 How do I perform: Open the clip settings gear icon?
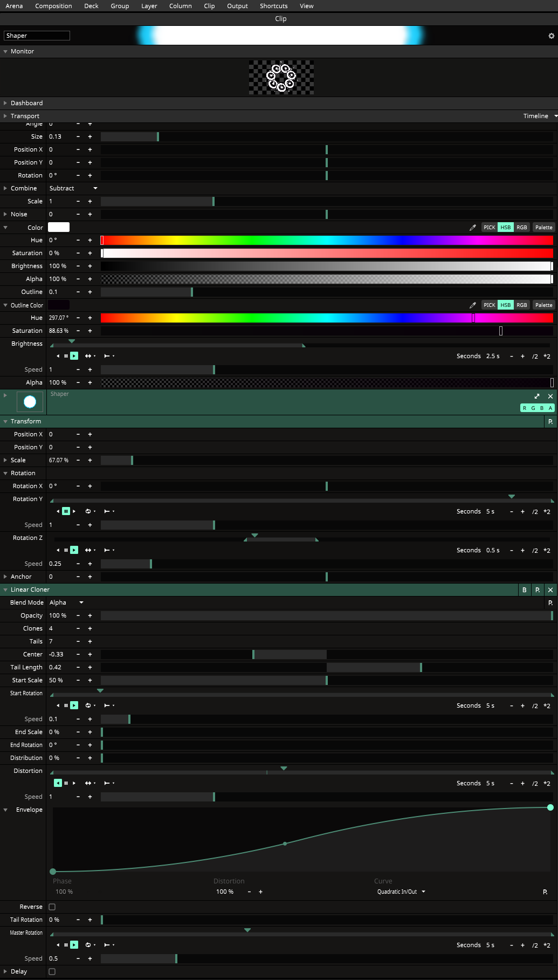pos(551,36)
